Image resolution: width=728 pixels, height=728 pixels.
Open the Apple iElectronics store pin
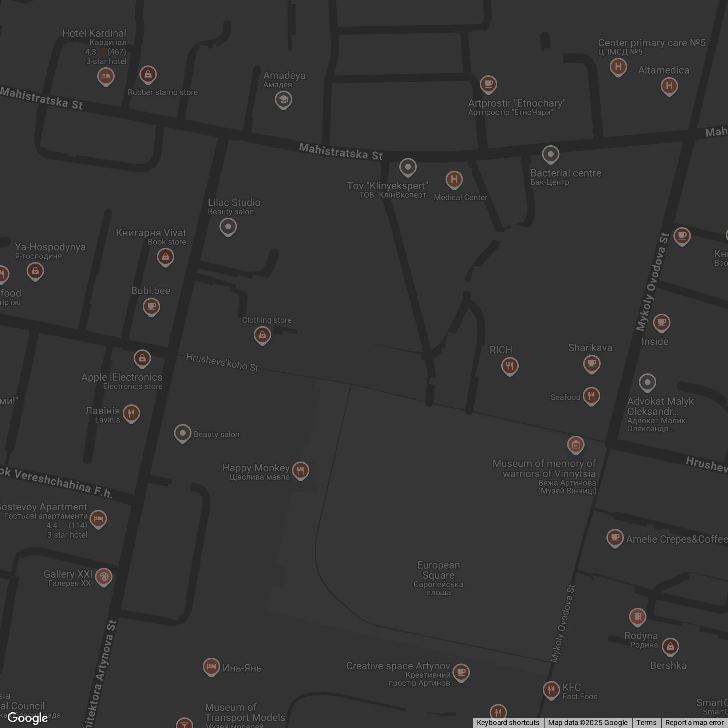142,359
